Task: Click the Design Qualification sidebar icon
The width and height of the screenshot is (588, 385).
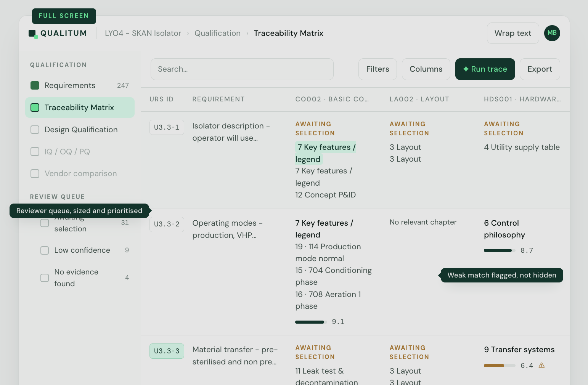Action: (x=35, y=130)
